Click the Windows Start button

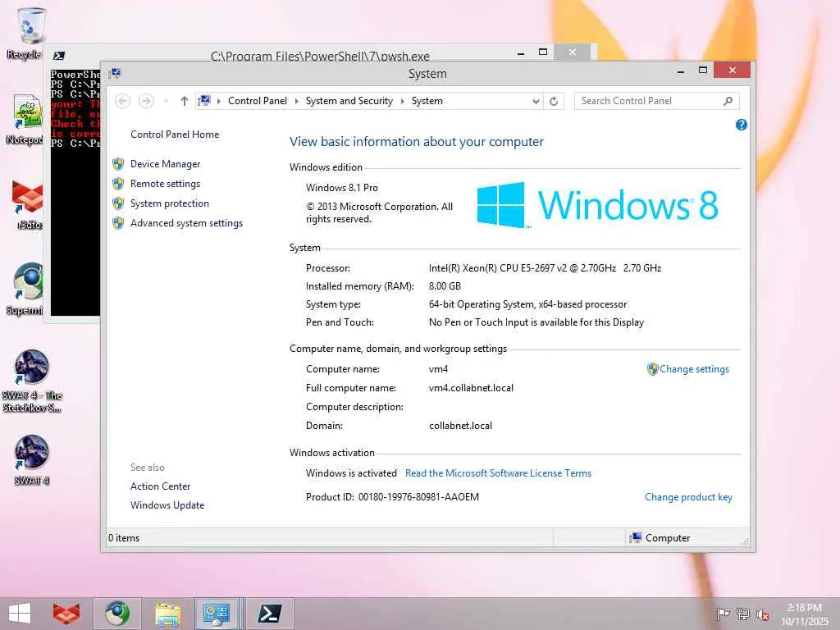pos(20,614)
